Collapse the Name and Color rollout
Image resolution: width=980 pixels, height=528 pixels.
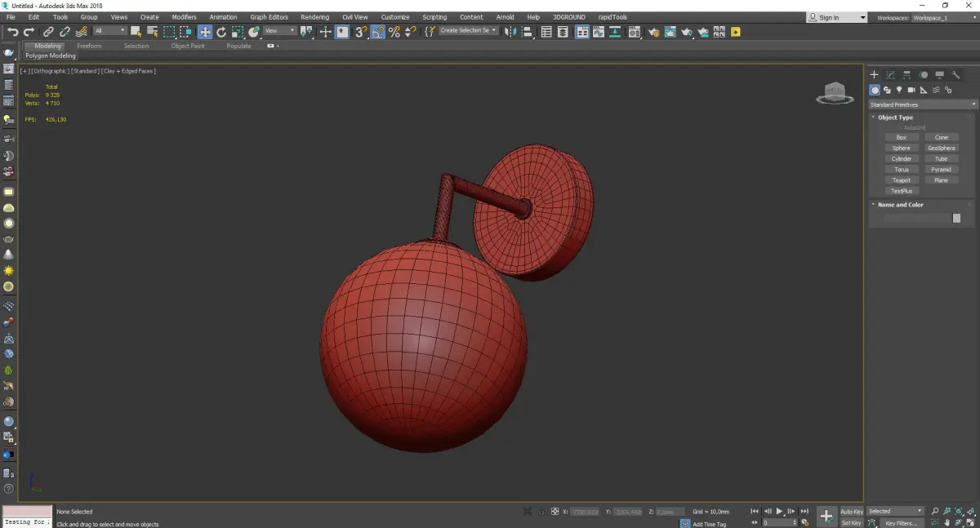pos(900,205)
